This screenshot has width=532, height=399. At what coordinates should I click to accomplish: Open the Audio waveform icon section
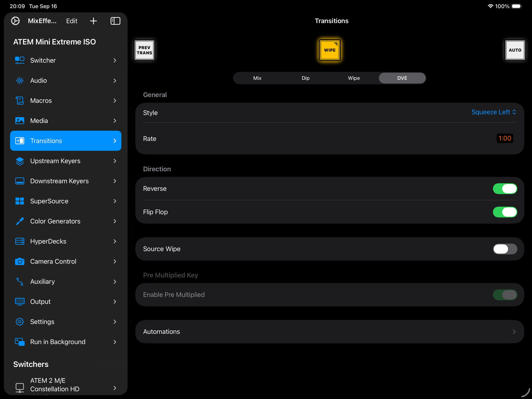tap(20, 80)
